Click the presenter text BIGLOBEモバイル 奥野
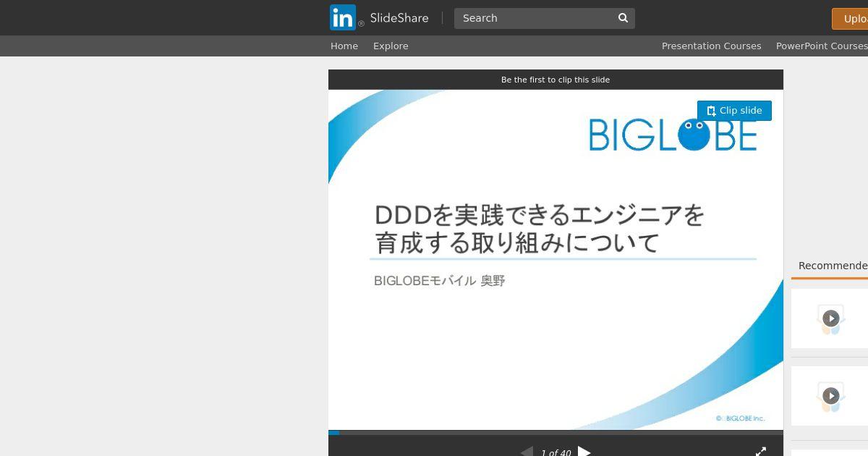Screen dimensions: 868x456 (439, 281)
